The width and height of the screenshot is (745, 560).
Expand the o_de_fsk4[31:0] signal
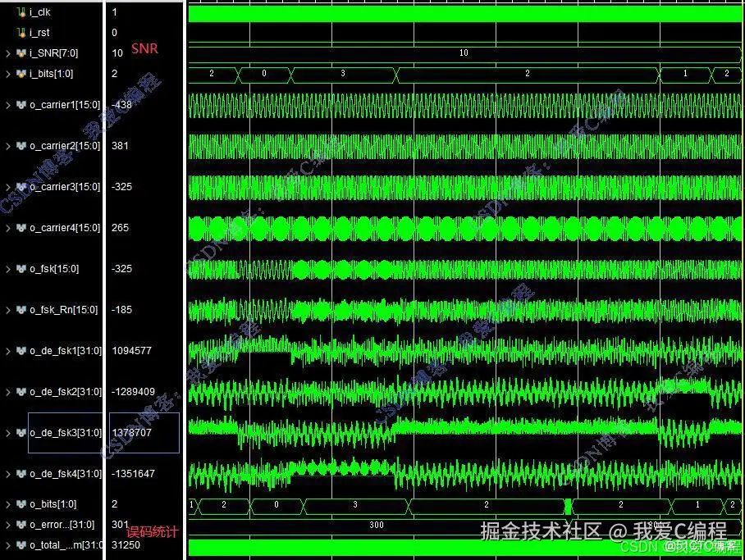click(8, 474)
